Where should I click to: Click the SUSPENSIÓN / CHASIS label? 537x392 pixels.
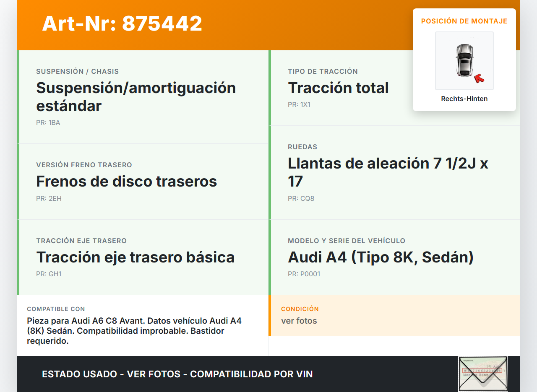click(78, 71)
